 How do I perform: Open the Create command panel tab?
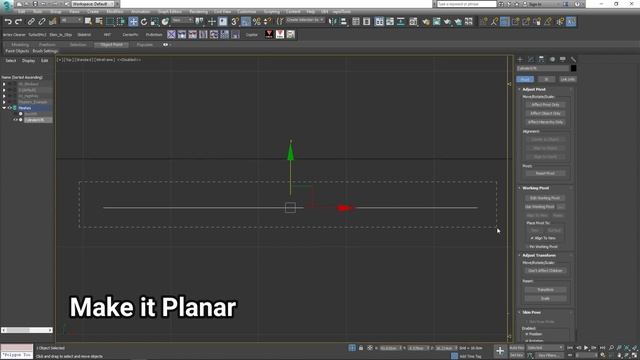520,60
